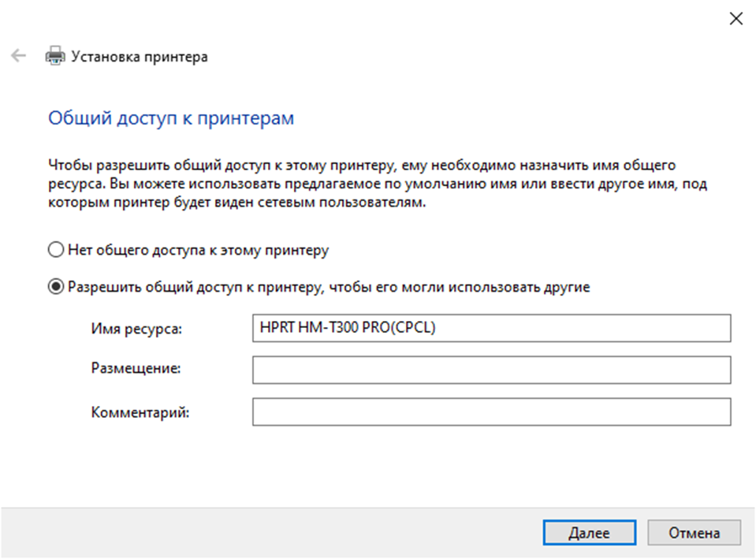Cancel with the "Отмена" button
Screen dimensions: 756x559
click(x=694, y=532)
